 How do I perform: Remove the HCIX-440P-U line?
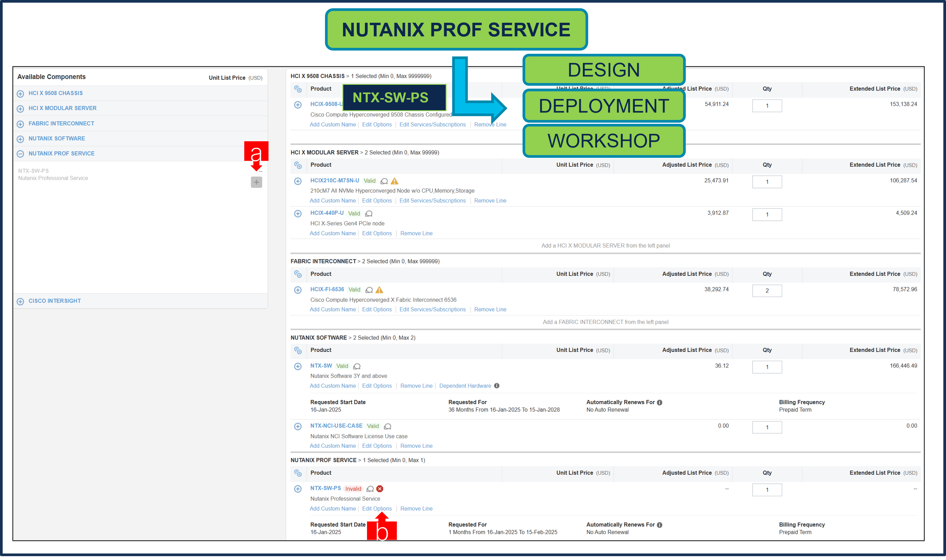coord(416,233)
